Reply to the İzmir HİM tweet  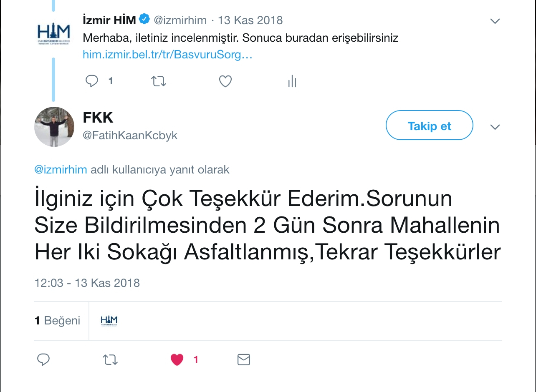[x=92, y=81]
